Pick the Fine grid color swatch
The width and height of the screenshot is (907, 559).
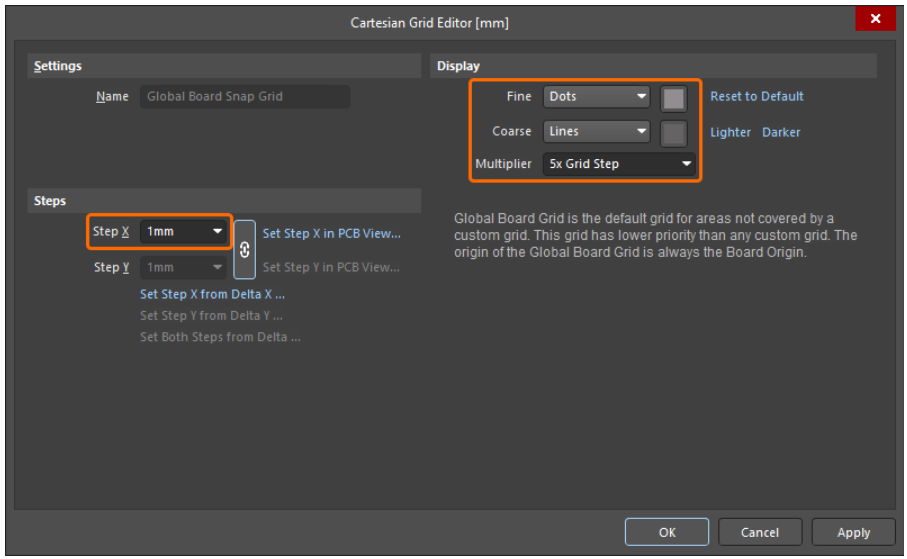674,98
